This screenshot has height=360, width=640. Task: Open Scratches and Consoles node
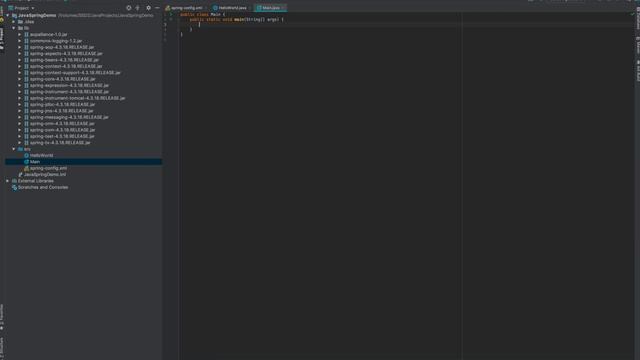(x=43, y=187)
